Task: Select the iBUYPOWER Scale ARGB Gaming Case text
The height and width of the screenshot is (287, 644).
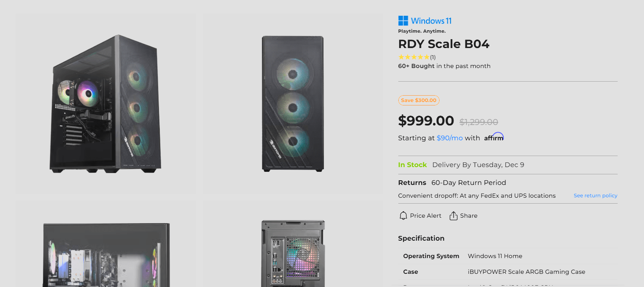Action: pyautogui.click(x=526, y=272)
